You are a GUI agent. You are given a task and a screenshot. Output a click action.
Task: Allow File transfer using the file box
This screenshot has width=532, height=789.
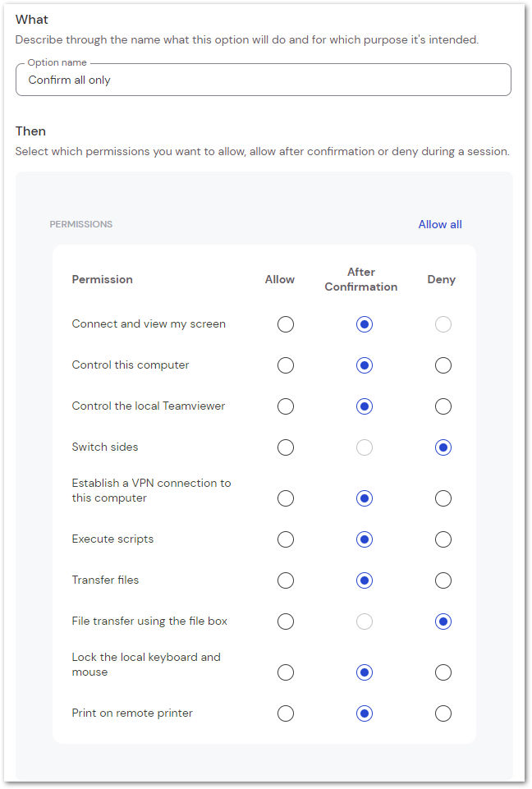286,622
